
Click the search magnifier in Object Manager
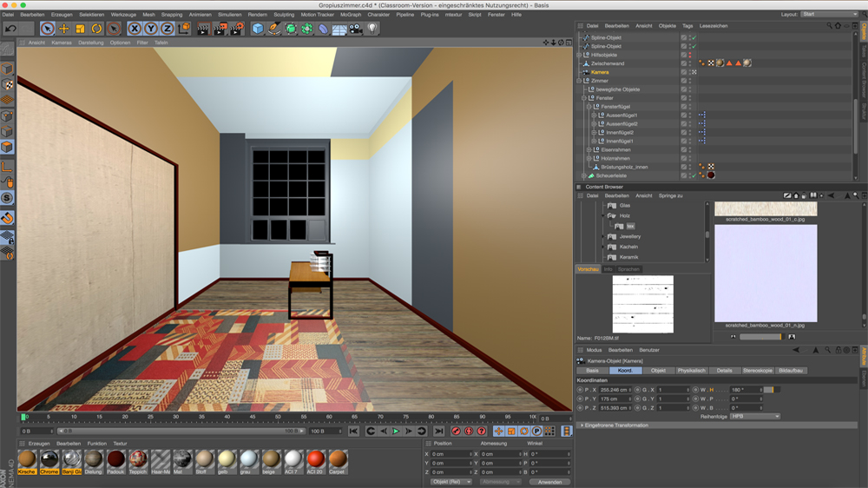[827, 26]
